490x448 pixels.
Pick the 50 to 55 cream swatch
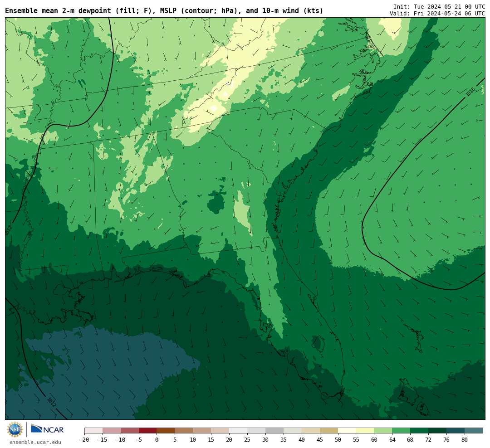tap(347, 431)
